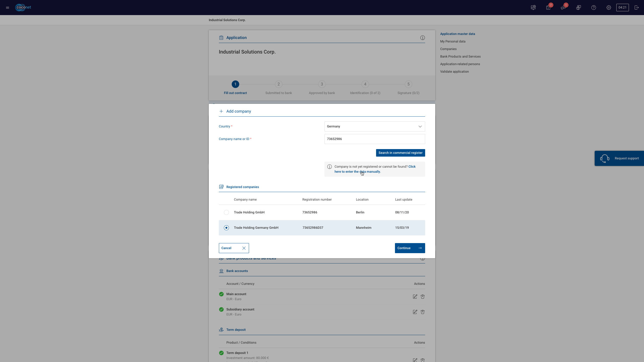
Task: Click Search in commercial register button
Action: pos(400,153)
